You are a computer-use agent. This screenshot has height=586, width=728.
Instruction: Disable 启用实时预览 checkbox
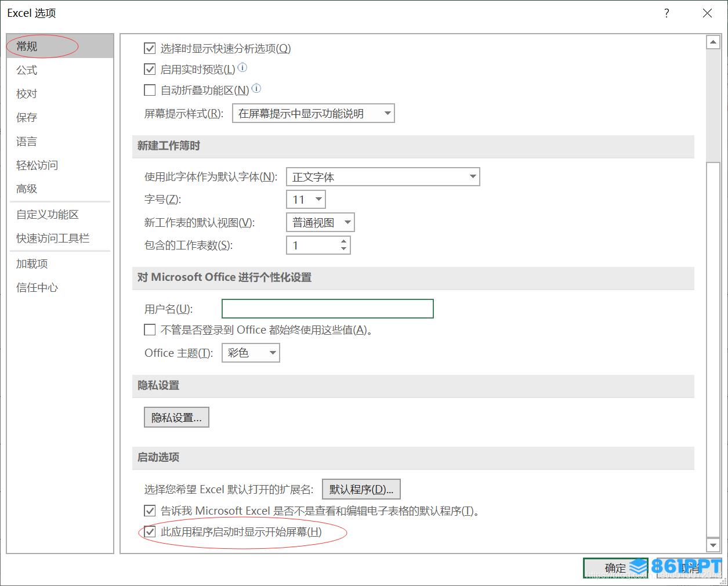150,70
